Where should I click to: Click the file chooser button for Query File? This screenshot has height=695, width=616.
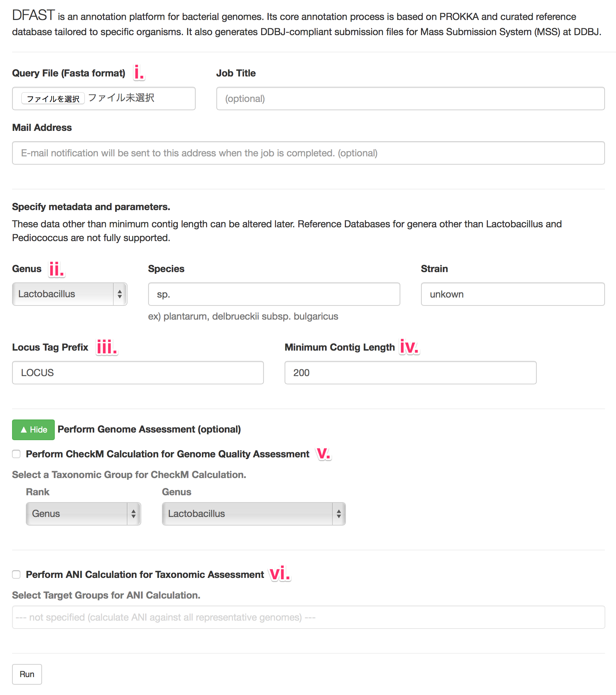coord(53,98)
